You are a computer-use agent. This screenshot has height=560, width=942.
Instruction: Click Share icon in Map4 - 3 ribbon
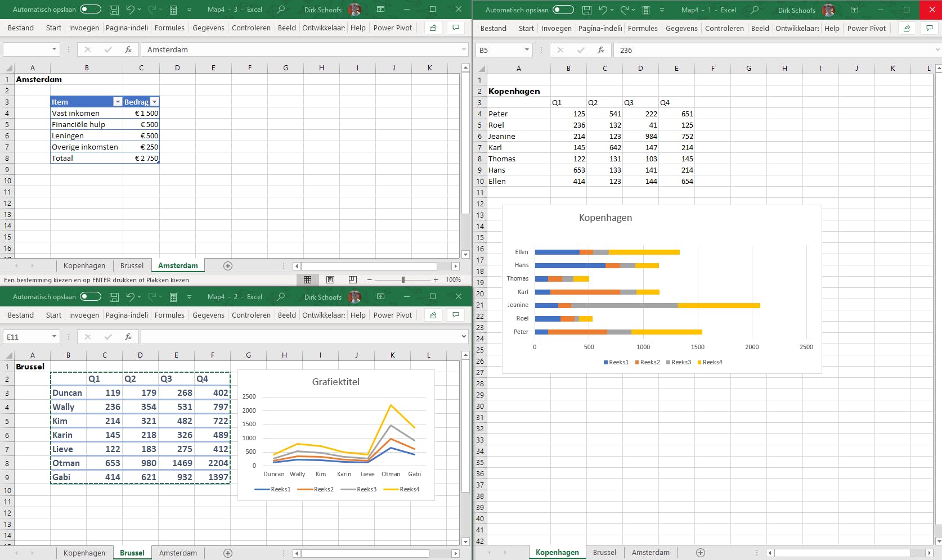click(433, 28)
